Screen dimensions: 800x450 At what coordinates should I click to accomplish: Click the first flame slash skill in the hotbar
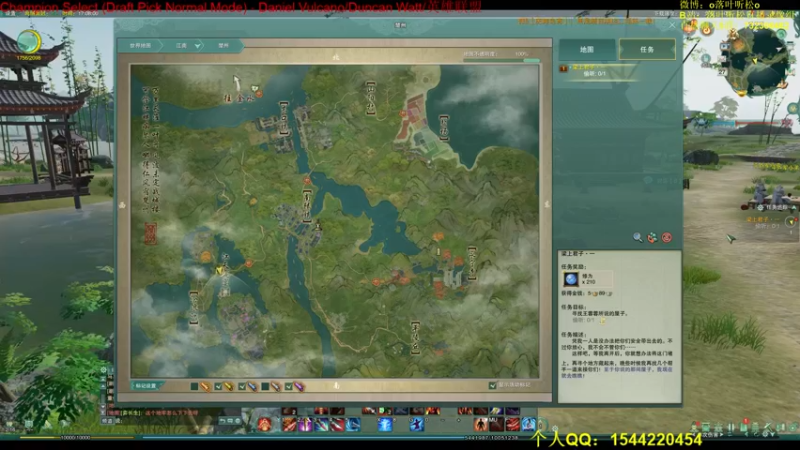[289, 424]
